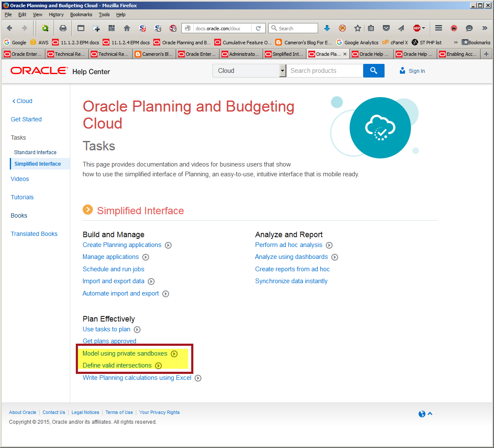Click the Sign In person icon
Image resolution: width=494 pixels, height=448 pixels.
402,71
